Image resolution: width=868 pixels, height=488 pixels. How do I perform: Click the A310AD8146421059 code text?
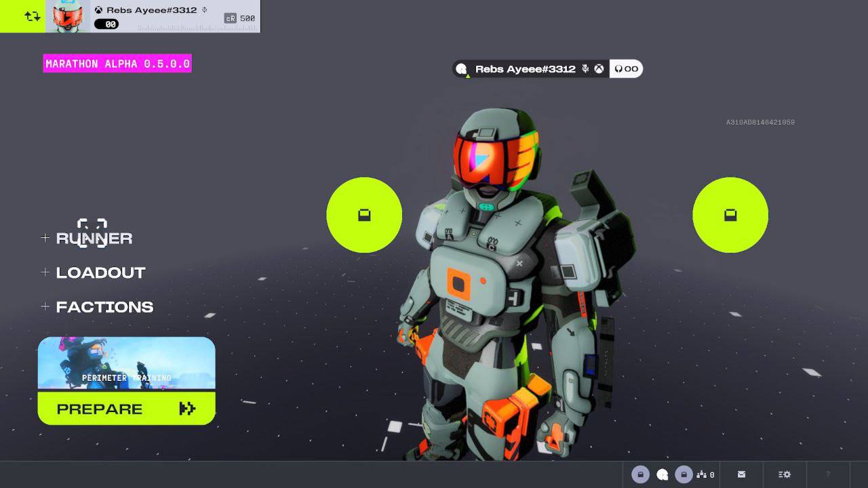coord(760,123)
